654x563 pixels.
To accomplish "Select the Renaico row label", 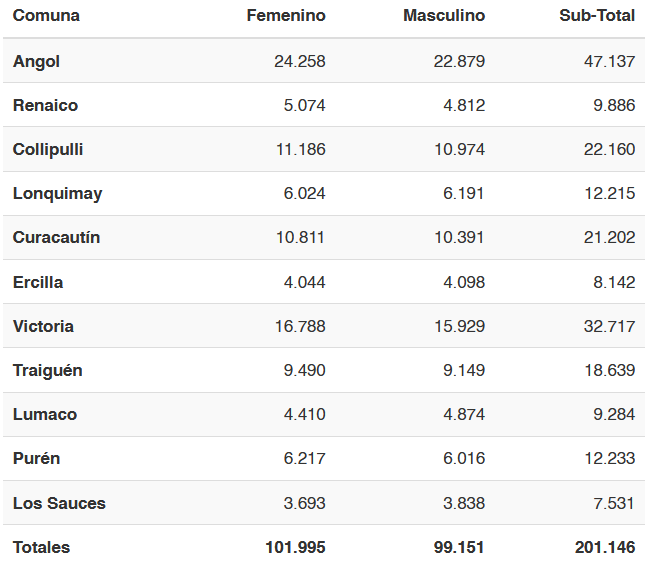I will pyautogui.click(x=45, y=106).
